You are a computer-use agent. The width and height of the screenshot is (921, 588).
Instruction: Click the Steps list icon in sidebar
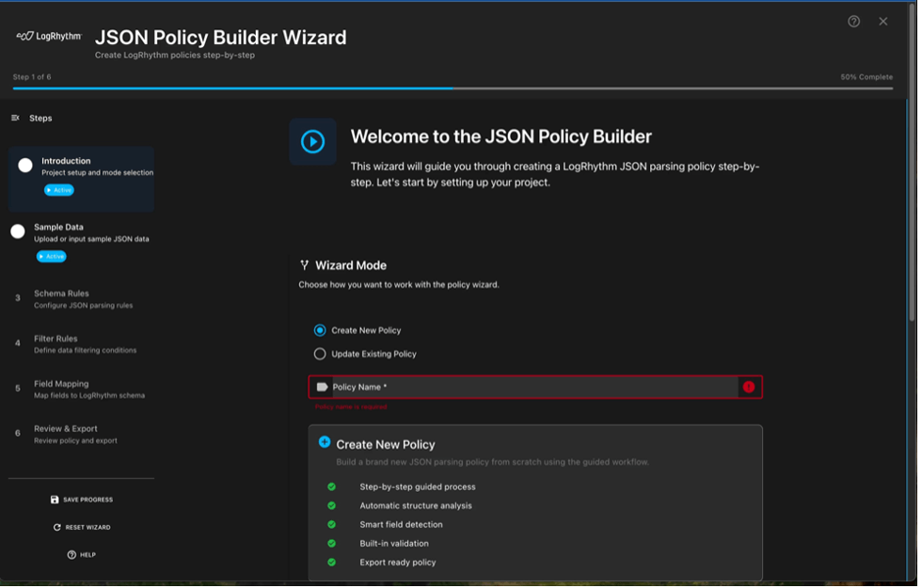coord(14,117)
